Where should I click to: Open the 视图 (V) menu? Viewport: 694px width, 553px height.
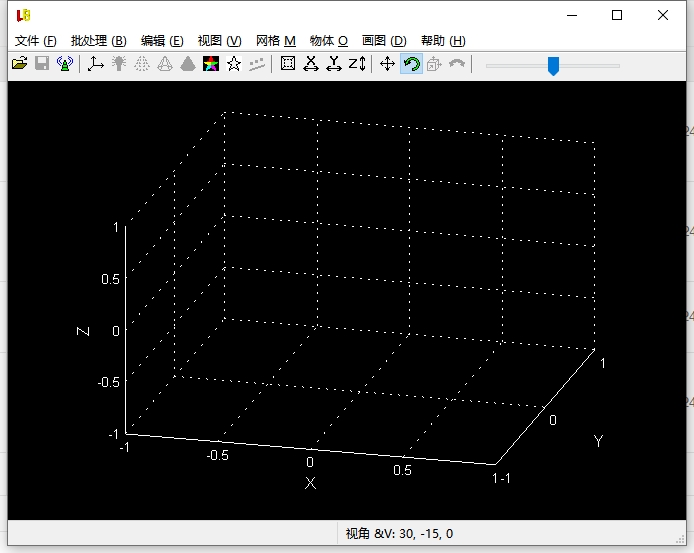220,41
